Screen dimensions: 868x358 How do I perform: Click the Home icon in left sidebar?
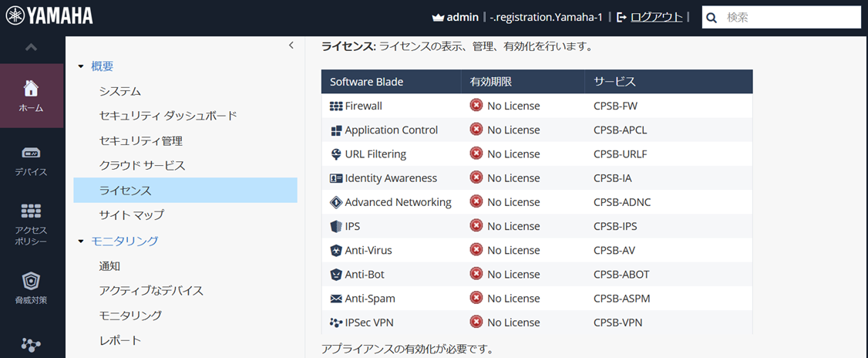31,88
